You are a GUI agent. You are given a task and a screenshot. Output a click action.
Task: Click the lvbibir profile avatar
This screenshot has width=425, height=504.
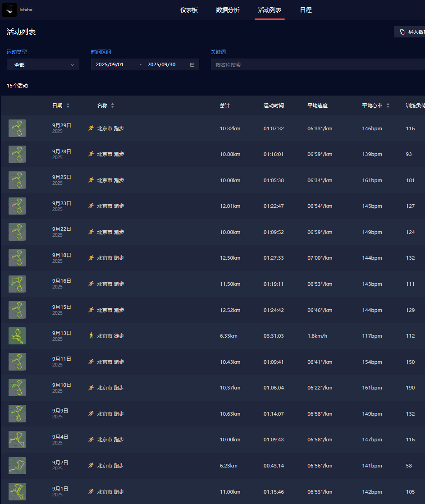(9, 9)
